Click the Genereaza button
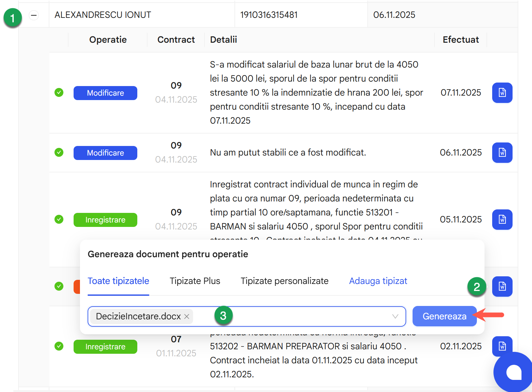The width and height of the screenshot is (532, 392). click(444, 316)
